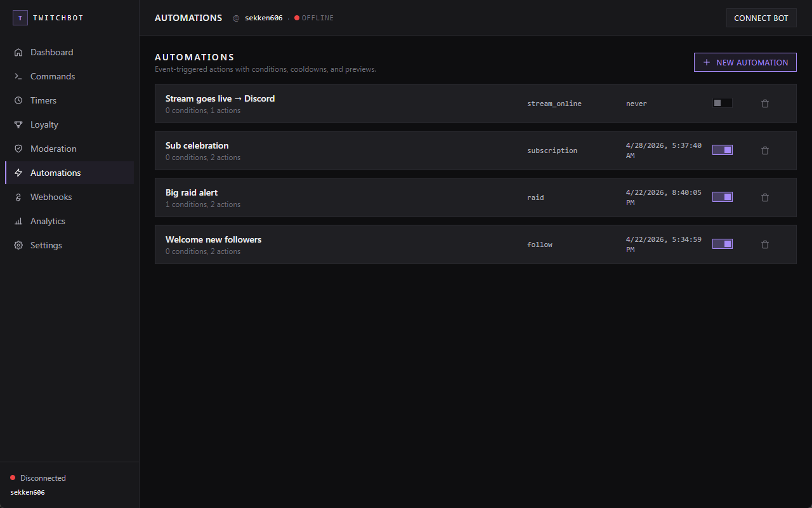812x508 pixels.
Task: Click the sekken606 name in sidebar footer
Action: click(27, 492)
